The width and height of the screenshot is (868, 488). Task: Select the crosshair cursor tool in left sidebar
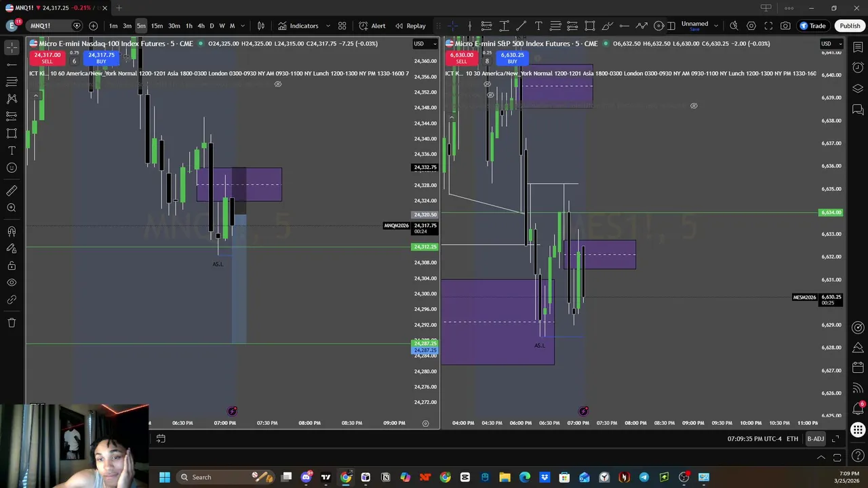click(12, 47)
